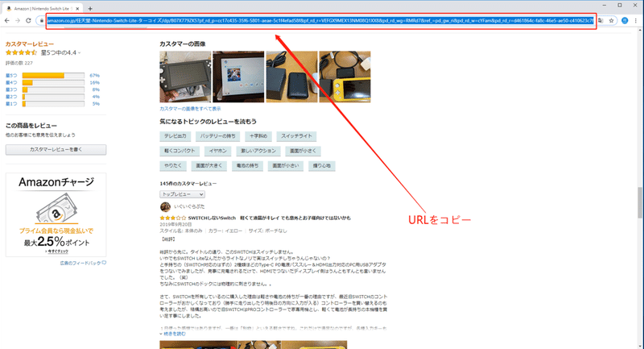Select the 画面が大きく topic tag
This screenshot has height=349, width=644.
pyautogui.click(x=209, y=166)
